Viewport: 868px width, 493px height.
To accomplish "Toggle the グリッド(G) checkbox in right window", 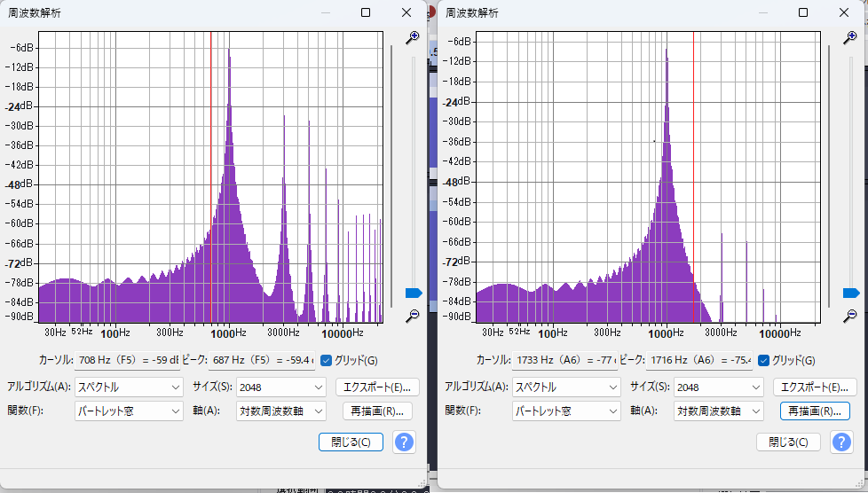I will tap(763, 360).
